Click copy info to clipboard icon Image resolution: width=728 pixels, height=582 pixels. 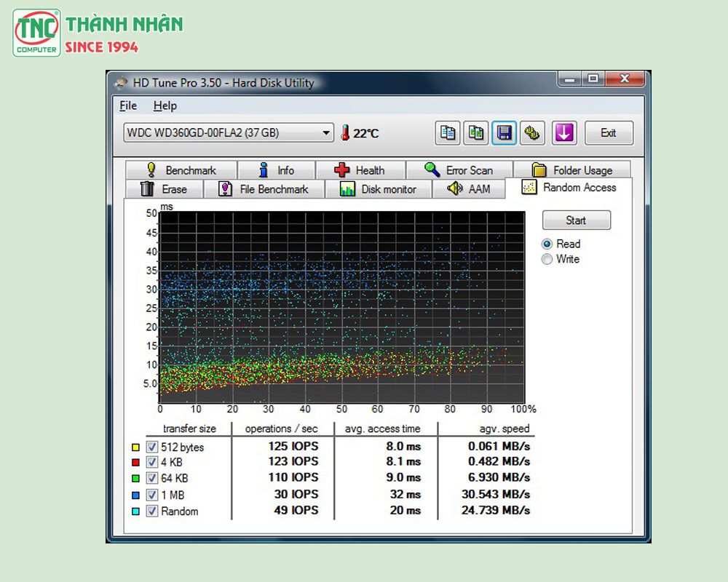pyautogui.click(x=448, y=133)
